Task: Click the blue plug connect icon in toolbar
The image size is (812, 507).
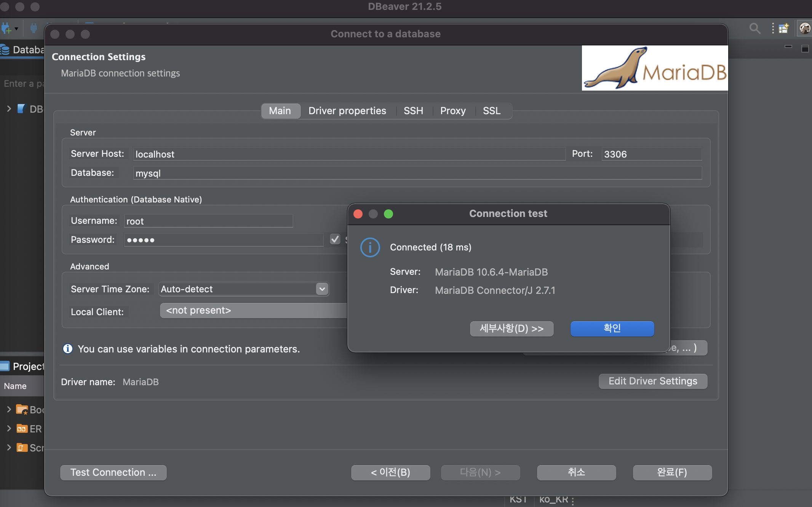Action: pos(34,28)
